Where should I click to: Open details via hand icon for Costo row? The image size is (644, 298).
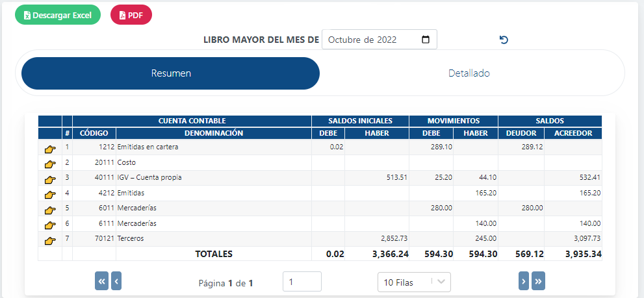[49, 164]
